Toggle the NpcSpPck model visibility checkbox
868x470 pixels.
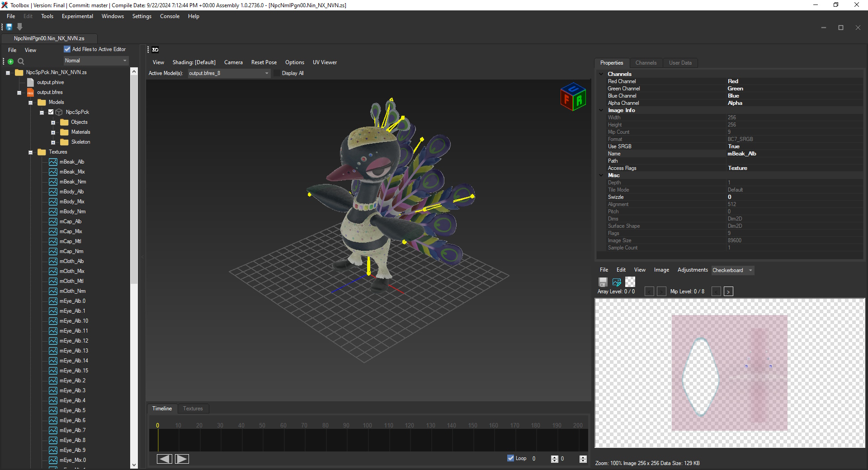pos(51,112)
